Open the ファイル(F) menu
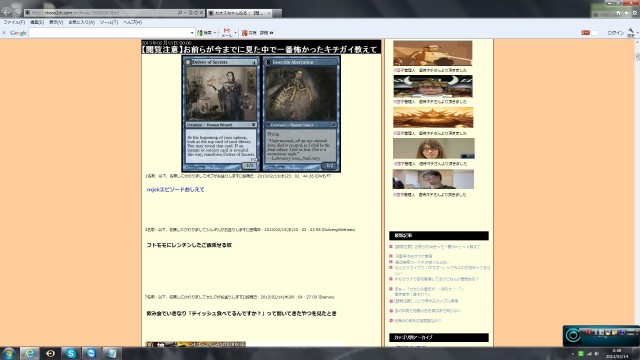 [14, 22]
